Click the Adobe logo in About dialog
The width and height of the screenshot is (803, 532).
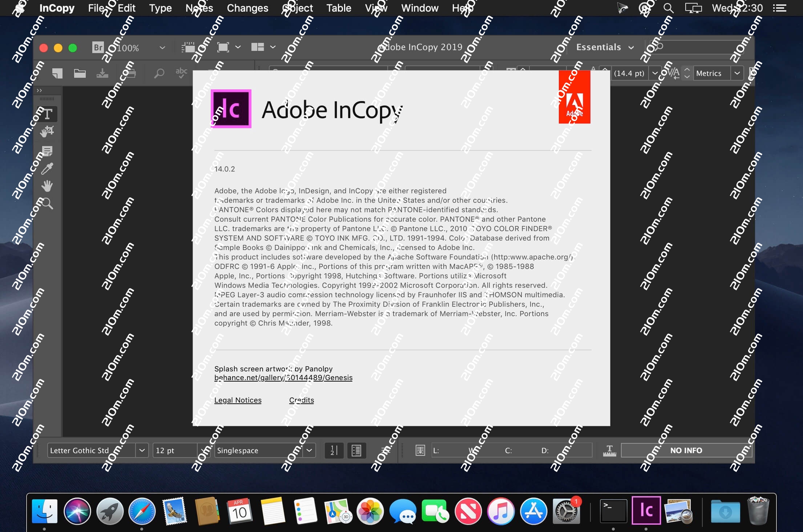pyautogui.click(x=574, y=97)
